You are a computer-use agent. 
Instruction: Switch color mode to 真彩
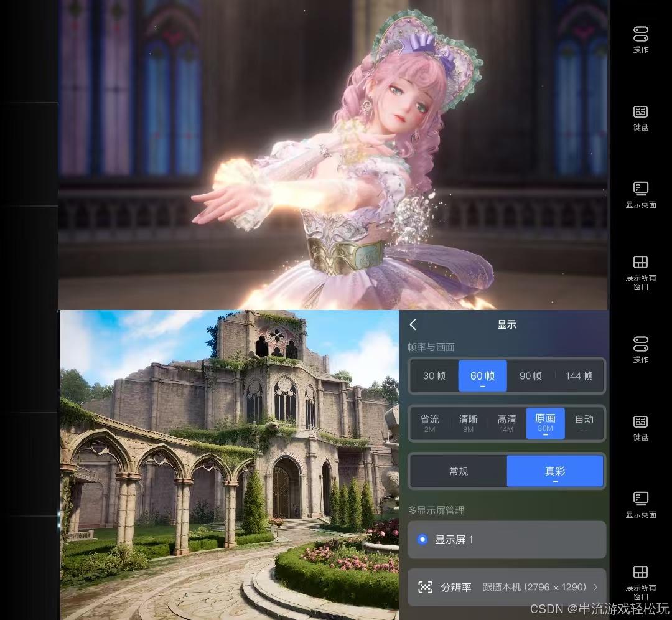pos(555,471)
